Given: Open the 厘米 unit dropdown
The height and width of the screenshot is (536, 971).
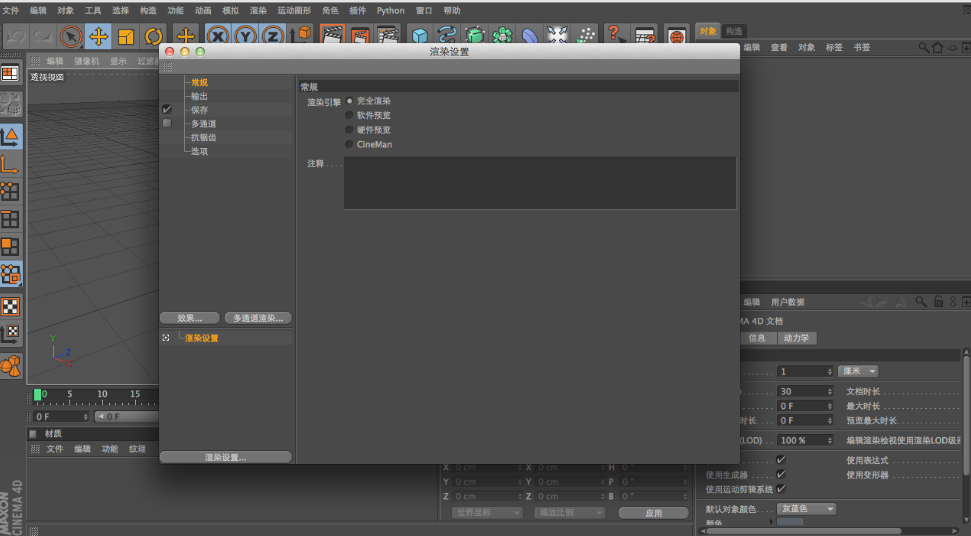Looking at the screenshot, I should click(858, 371).
